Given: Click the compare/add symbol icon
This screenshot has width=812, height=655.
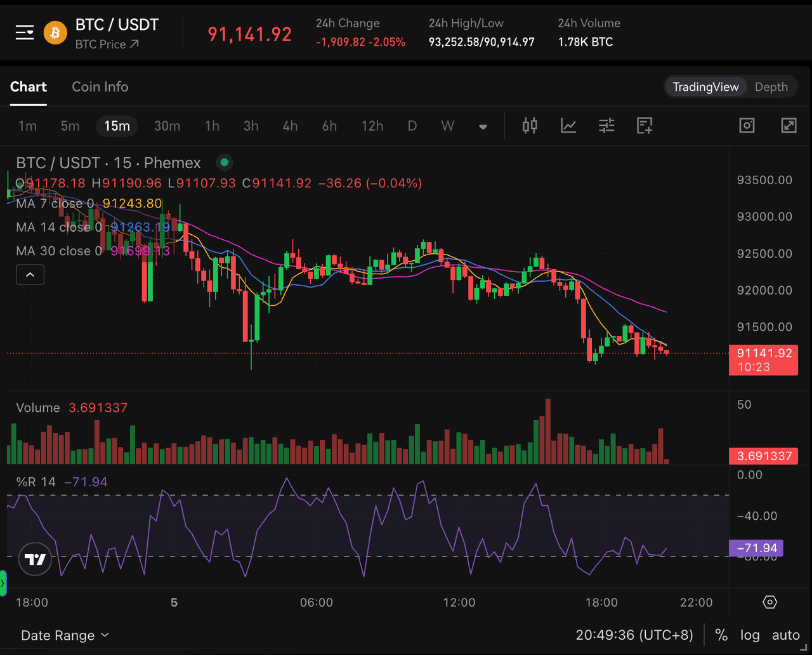Looking at the screenshot, I should 644,126.
